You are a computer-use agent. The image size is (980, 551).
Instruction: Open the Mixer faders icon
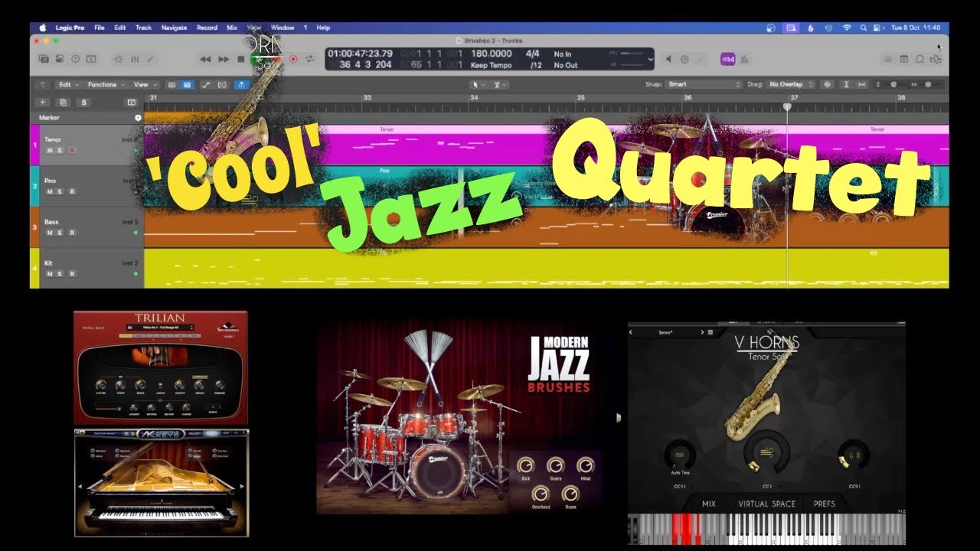[x=135, y=59]
